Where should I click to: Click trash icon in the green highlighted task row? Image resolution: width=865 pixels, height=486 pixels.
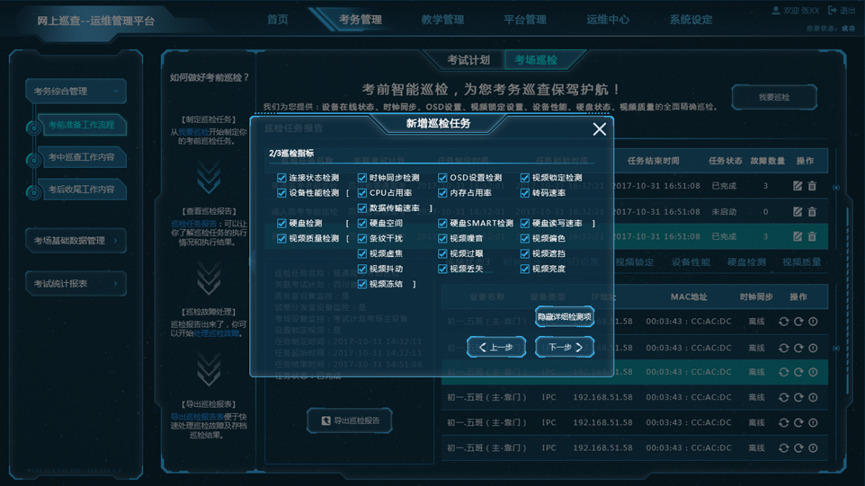point(812,237)
